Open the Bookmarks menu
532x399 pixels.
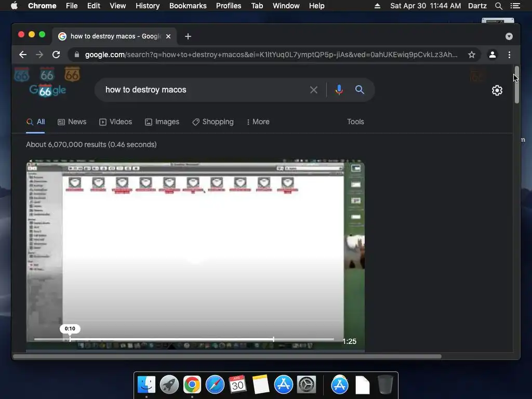(188, 6)
